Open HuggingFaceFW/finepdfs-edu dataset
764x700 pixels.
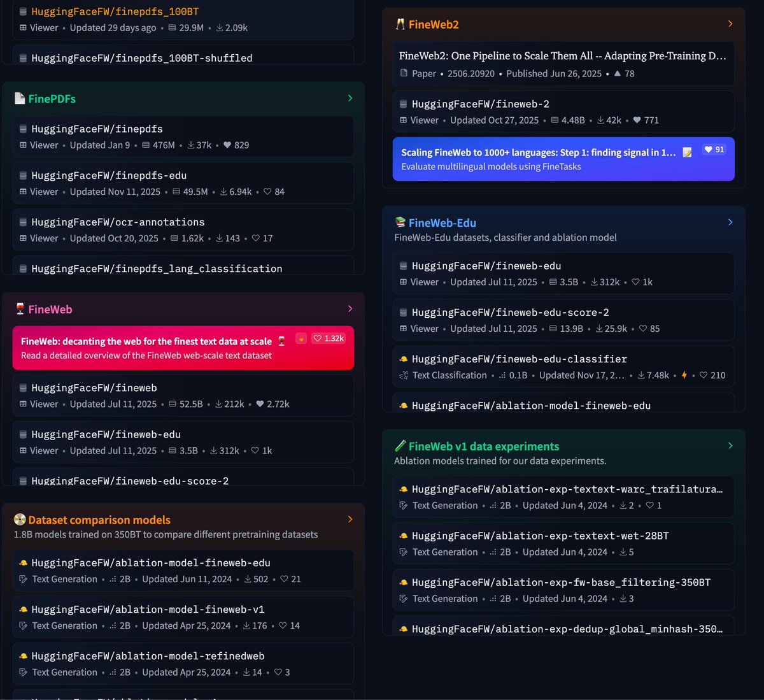tap(109, 175)
